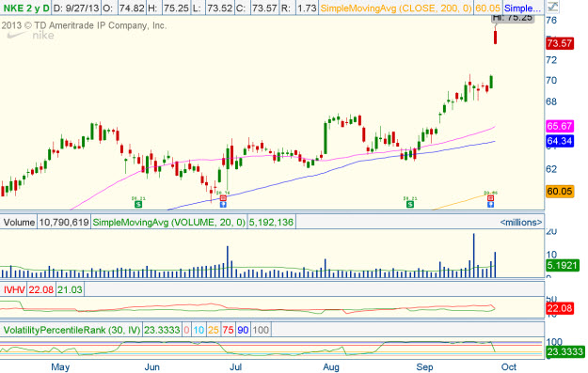Click the Volume panel label
Viewport: 588px width, 373px height.
[19, 222]
